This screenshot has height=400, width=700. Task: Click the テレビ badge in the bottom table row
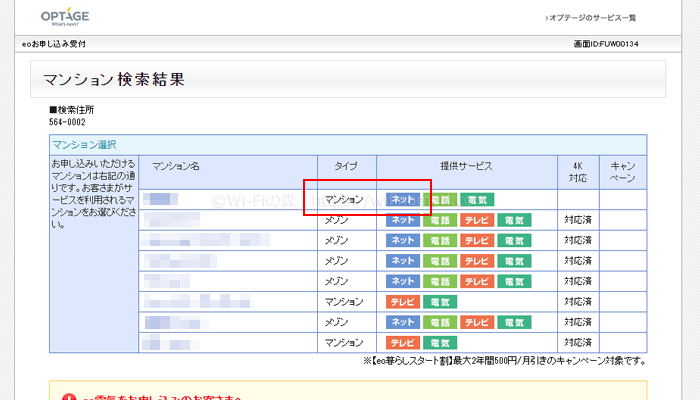pyautogui.click(x=403, y=342)
